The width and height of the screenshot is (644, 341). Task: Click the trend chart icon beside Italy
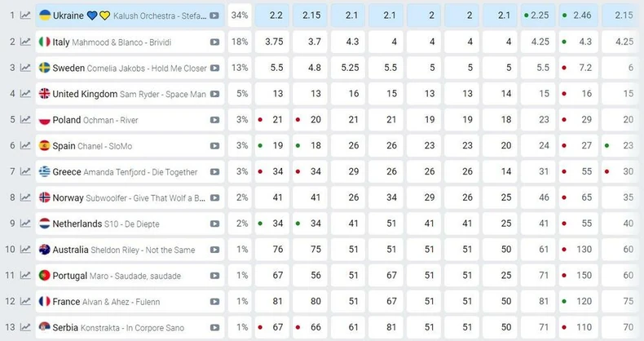click(25, 42)
